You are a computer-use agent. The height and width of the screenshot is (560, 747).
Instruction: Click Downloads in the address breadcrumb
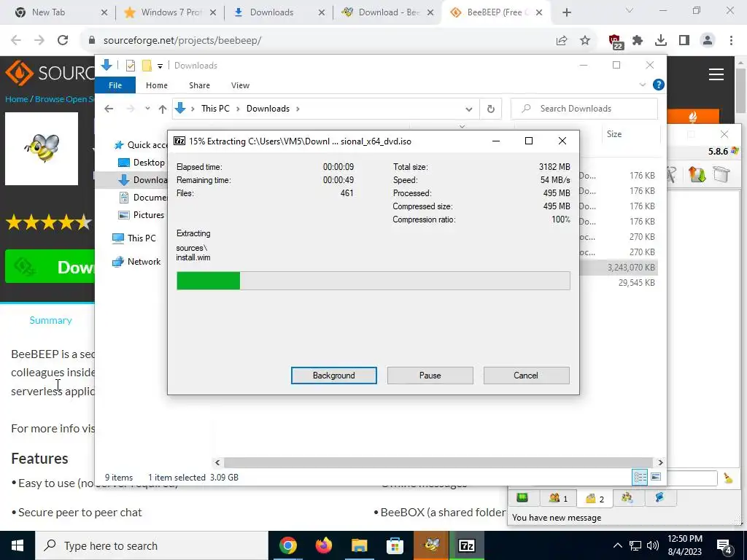[268, 109]
